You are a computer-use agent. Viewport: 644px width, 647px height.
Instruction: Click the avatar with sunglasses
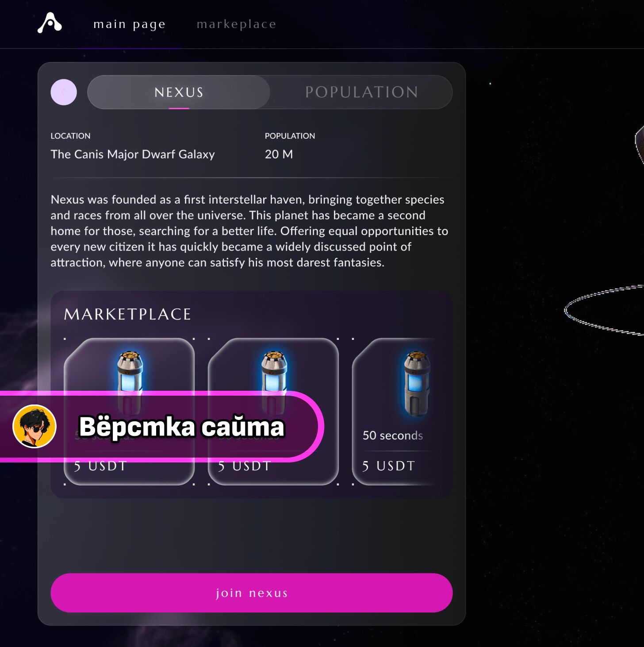click(34, 426)
